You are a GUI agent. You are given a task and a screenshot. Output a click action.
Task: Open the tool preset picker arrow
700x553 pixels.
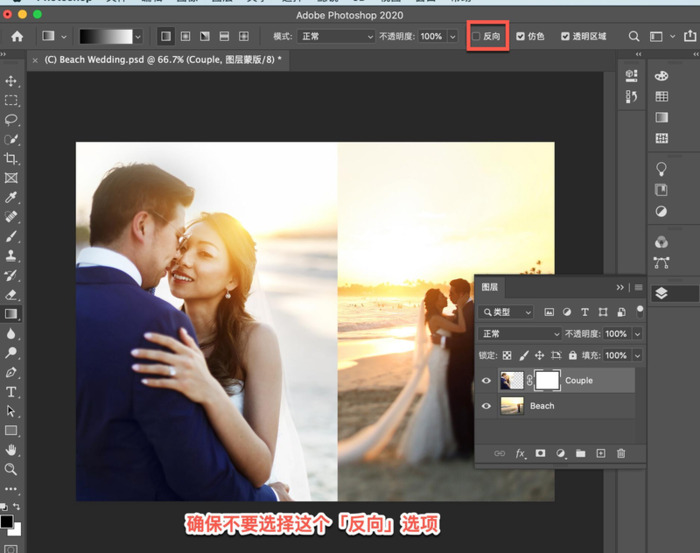[64, 37]
